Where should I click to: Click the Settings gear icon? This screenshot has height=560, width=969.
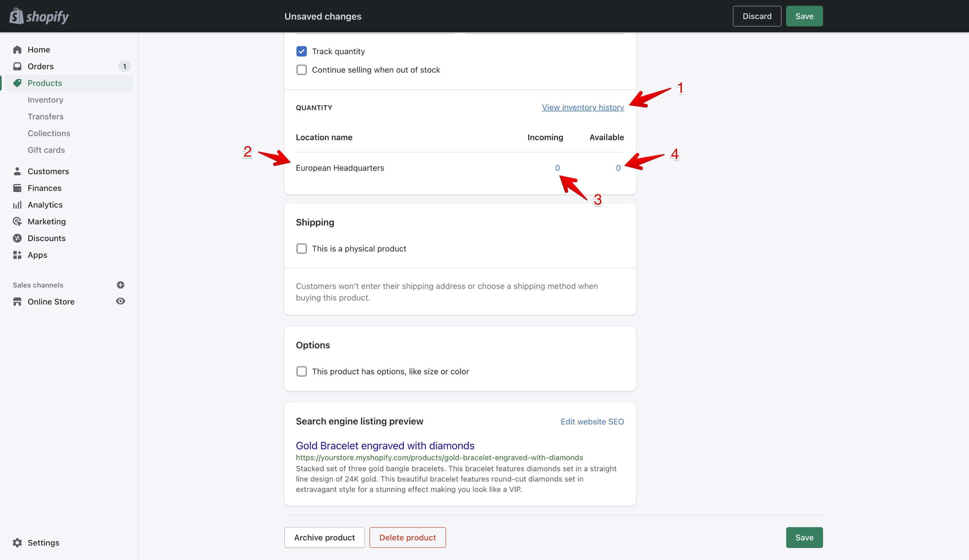(x=17, y=542)
